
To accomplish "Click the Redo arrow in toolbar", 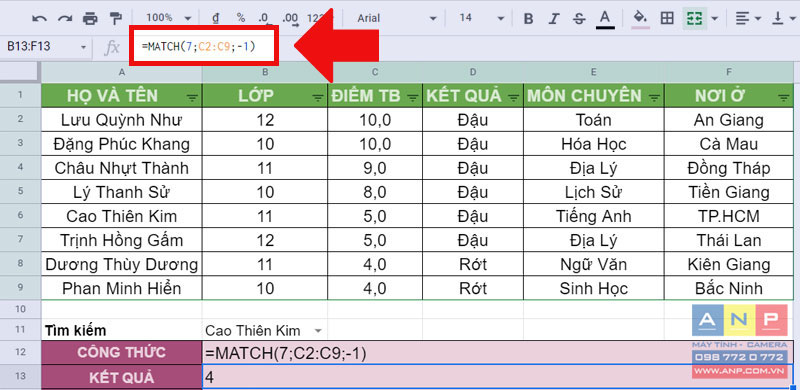I will click(x=65, y=19).
